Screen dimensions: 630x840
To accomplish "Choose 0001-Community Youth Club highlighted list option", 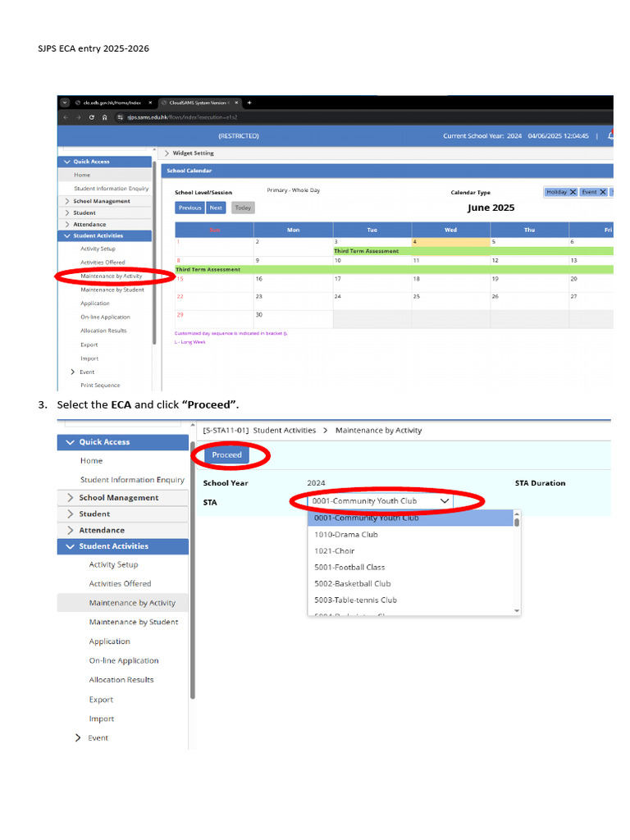I will click(410, 518).
